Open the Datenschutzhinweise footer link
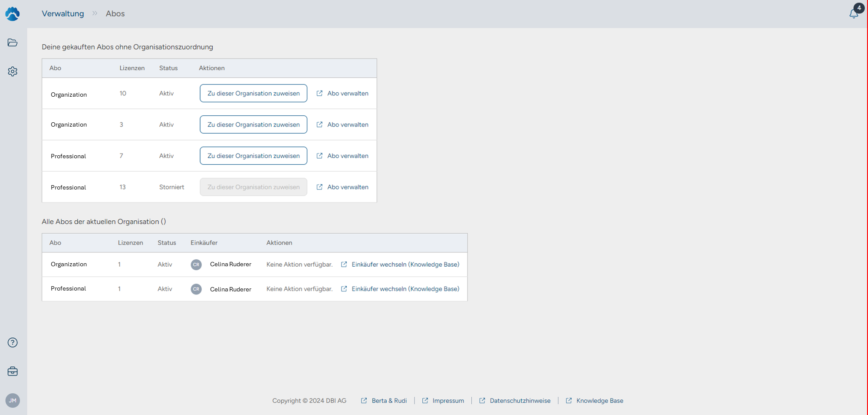Image resolution: width=868 pixels, height=415 pixels. [519, 401]
